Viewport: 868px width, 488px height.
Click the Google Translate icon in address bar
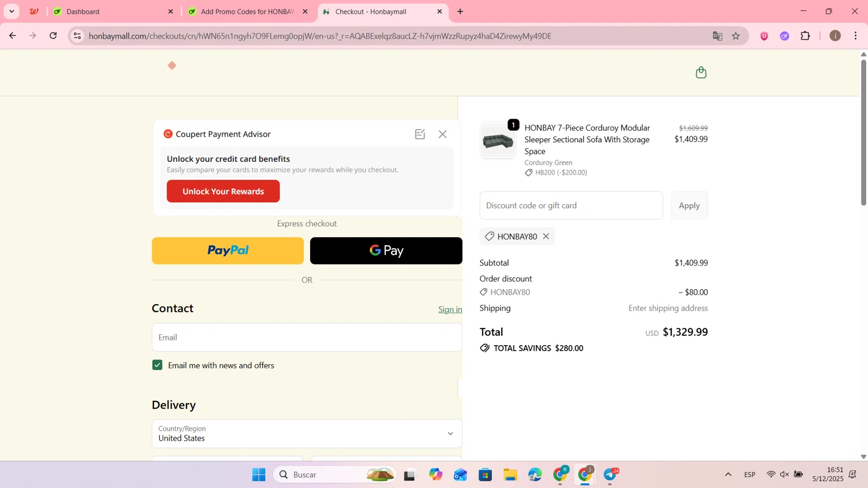coord(718,36)
